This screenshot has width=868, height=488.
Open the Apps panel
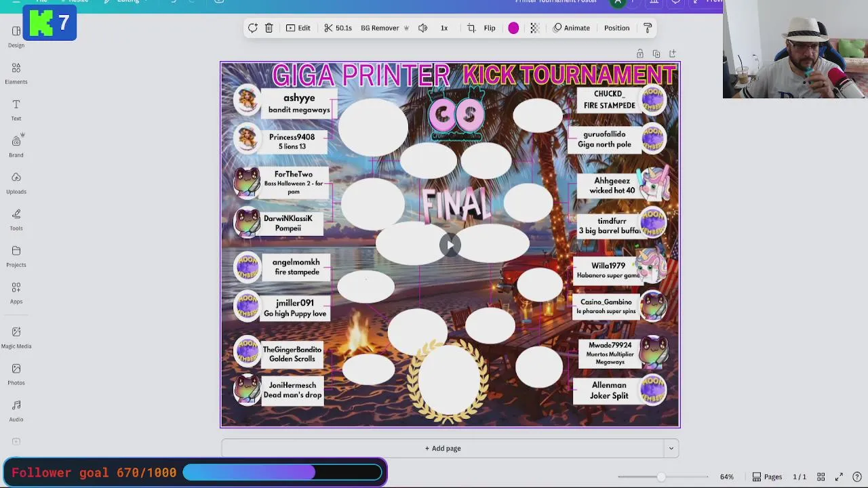(16, 293)
